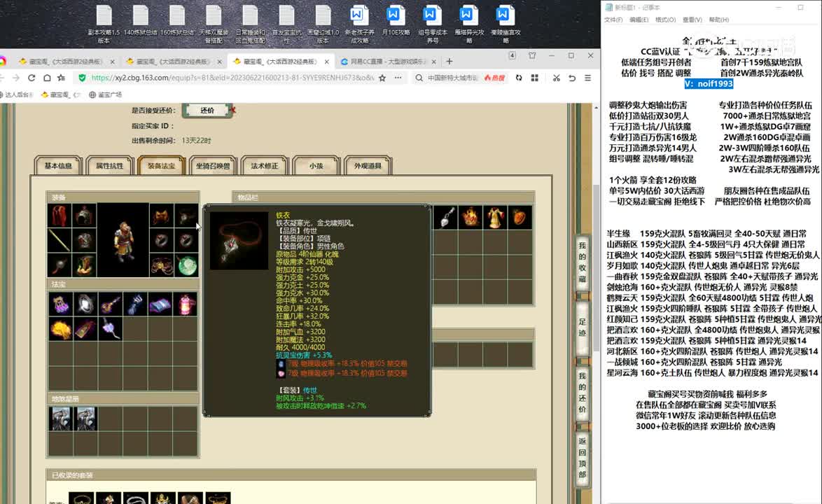
Task: Click the browser address bar URL
Action: (x=232, y=78)
